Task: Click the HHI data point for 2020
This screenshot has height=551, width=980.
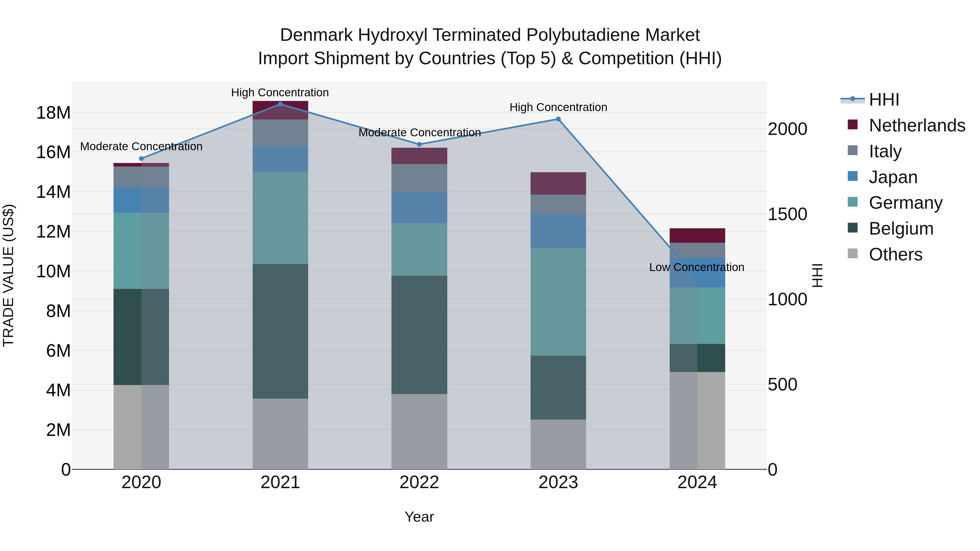Action: click(x=142, y=159)
